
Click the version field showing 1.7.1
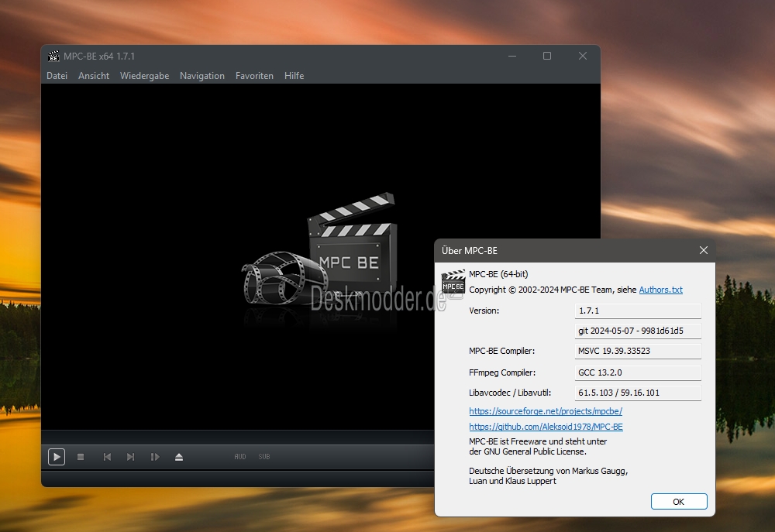[638, 311]
